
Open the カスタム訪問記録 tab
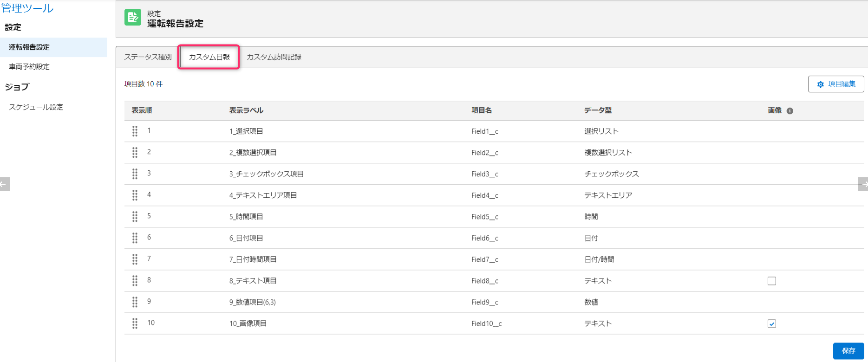(x=274, y=57)
